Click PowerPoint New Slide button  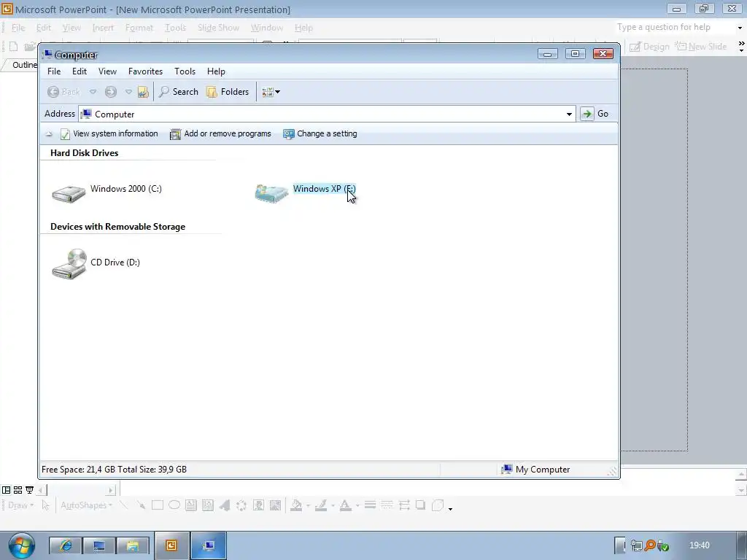(701, 47)
